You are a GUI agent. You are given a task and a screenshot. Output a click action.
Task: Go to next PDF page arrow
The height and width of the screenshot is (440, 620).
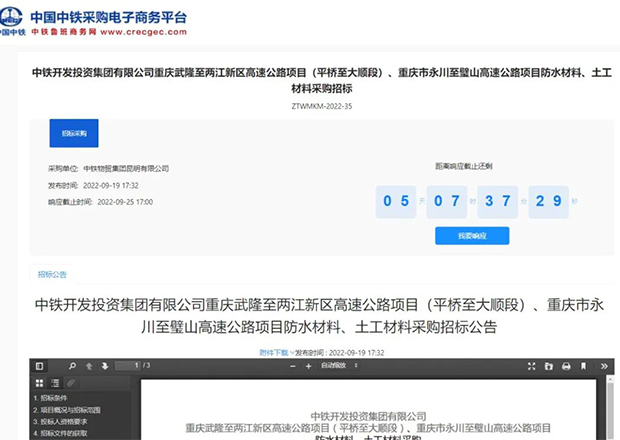click(x=105, y=366)
